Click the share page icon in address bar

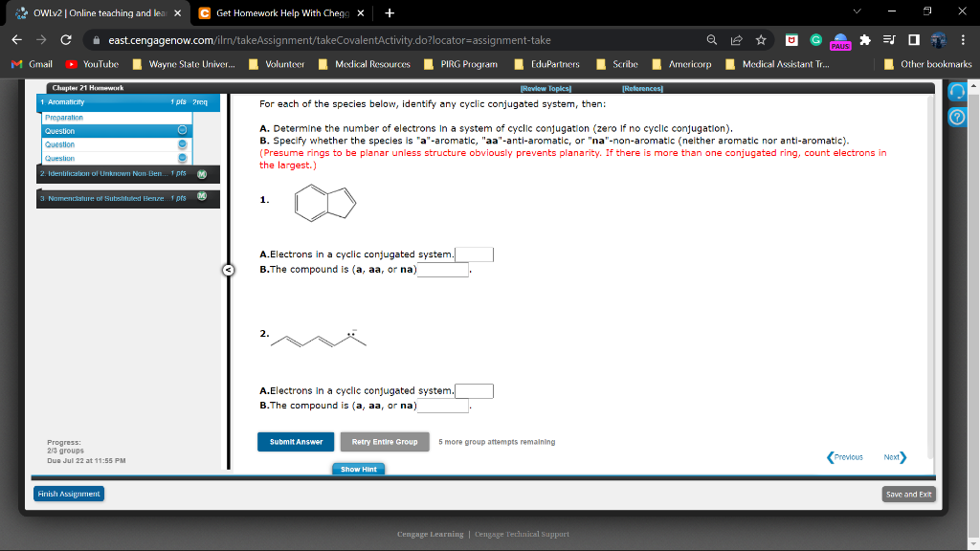(736, 40)
